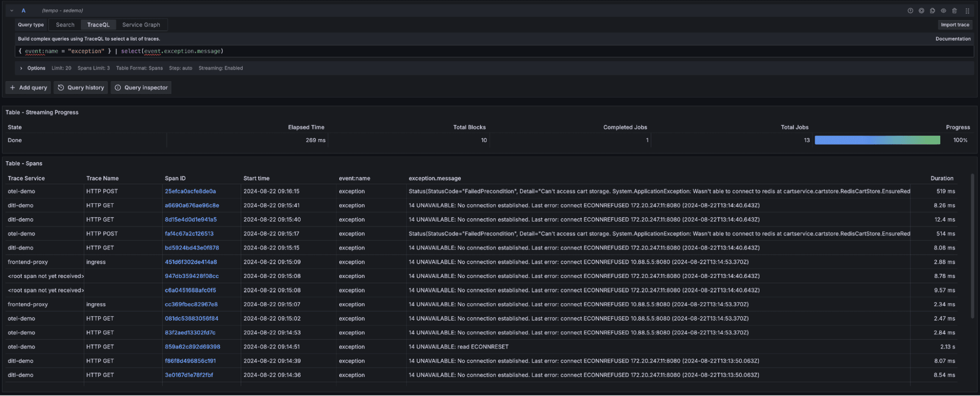Viewport: 980px width, 396px height.
Task: Open span c6a0451688afc0f5
Action: tap(190, 291)
